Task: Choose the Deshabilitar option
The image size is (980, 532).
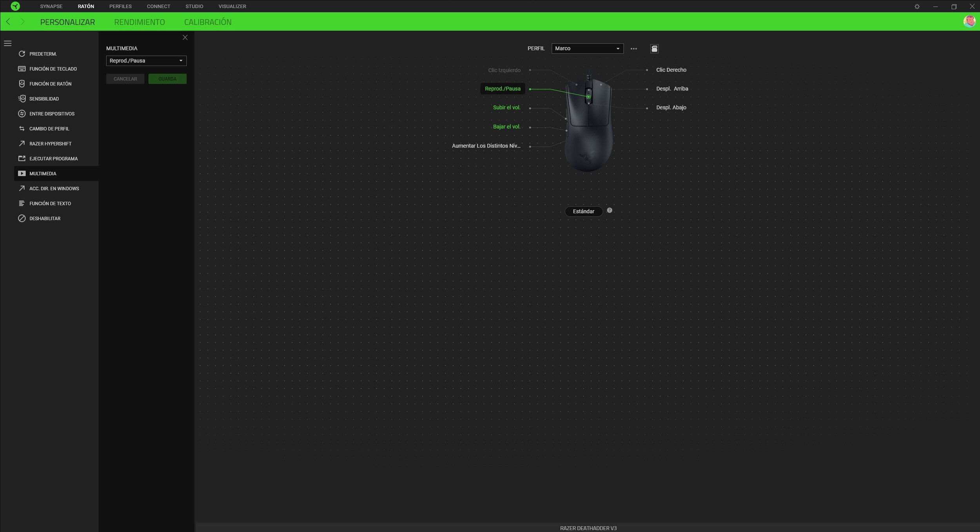Action: (45, 218)
